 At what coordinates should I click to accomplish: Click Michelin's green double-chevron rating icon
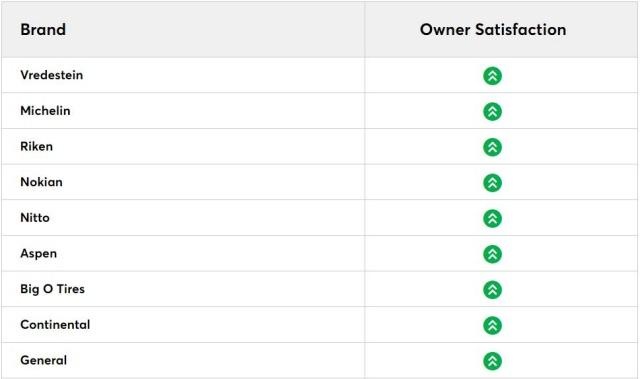pyautogui.click(x=493, y=111)
